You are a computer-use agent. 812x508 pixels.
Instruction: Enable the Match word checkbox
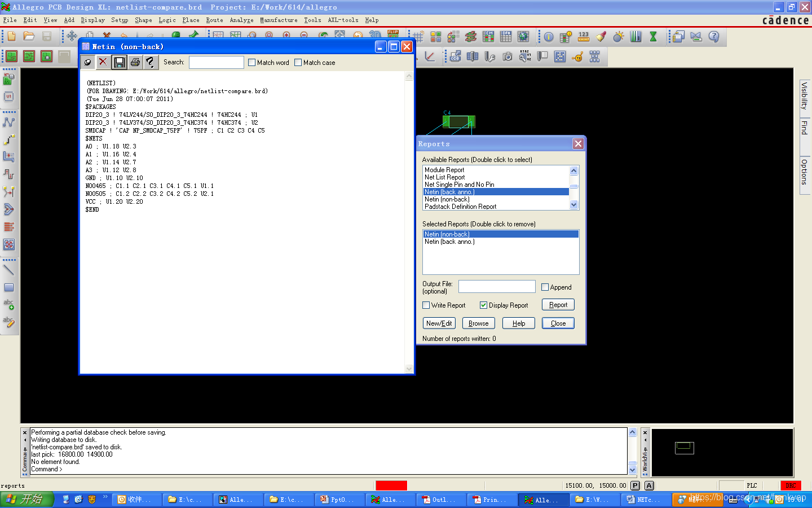[252, 63]
